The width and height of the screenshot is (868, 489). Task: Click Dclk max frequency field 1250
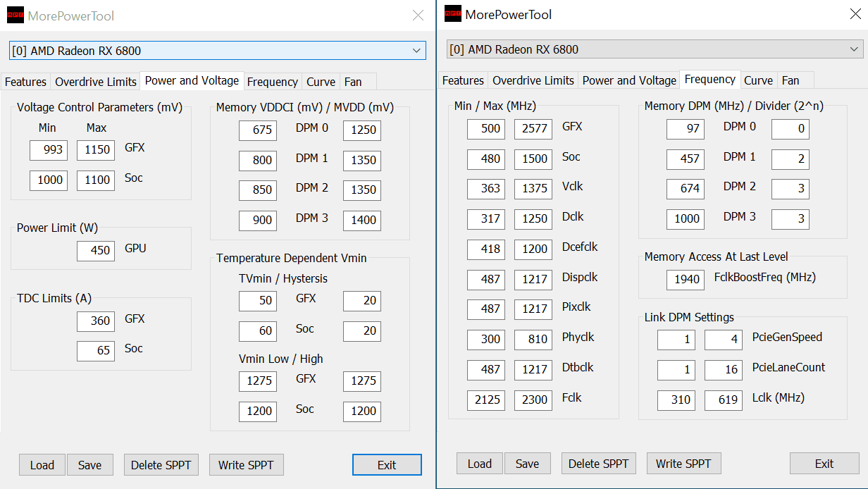click(533, 219)
